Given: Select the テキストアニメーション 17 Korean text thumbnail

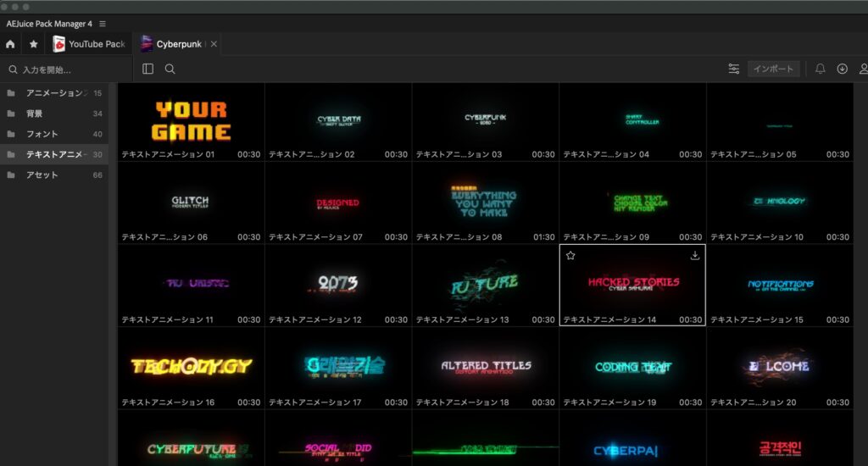Looking at the screenshot, I should pos(338,368).
